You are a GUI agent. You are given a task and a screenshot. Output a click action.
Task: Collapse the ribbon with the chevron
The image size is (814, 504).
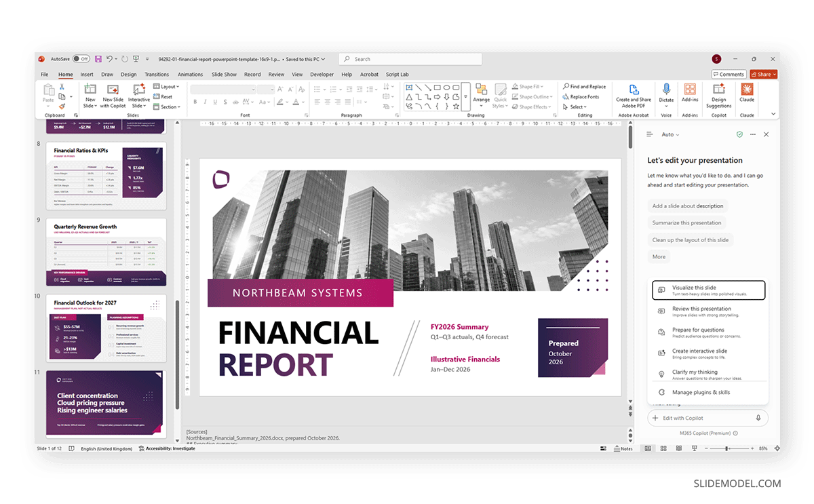pos(773,113)
